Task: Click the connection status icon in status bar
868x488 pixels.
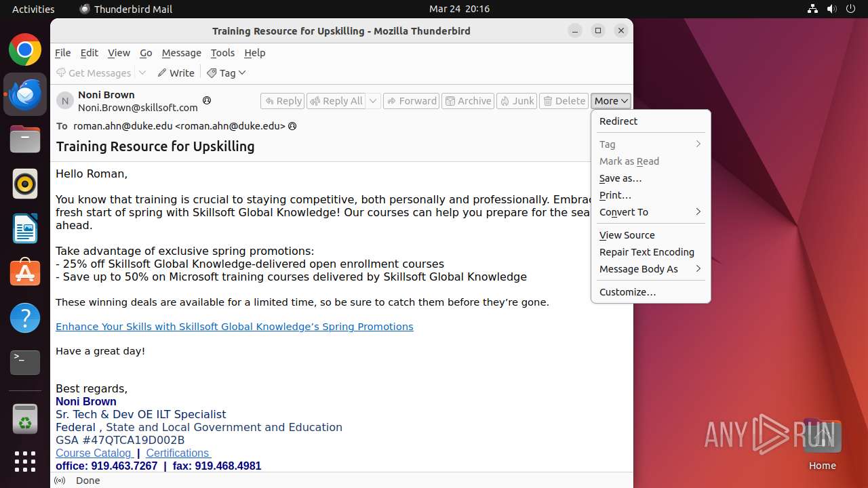Action: [60, 481]
